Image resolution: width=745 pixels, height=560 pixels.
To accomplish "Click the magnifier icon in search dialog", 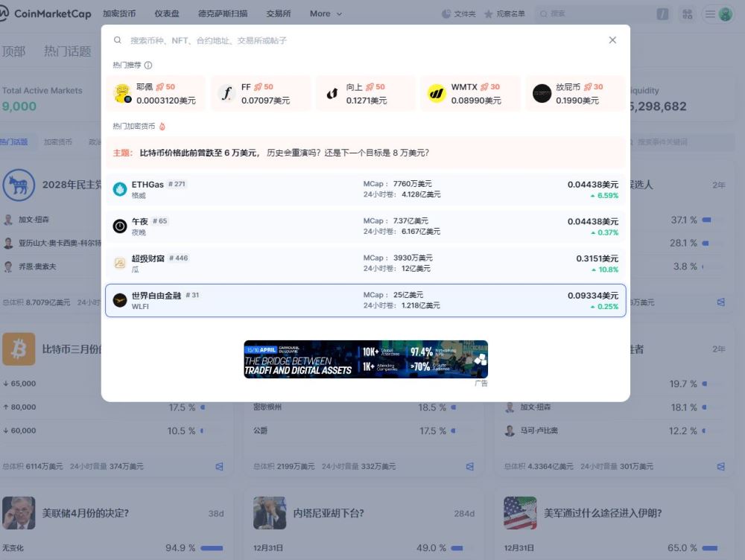I will pyautogui.click(x=118, y=40).
